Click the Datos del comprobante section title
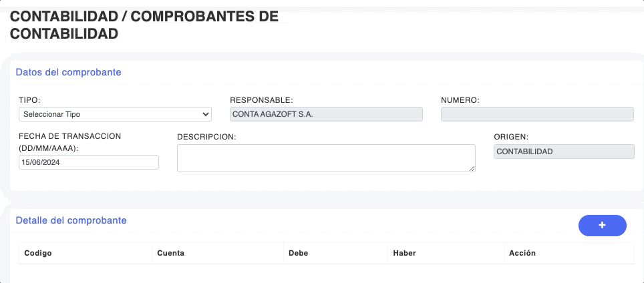The height and width of the screenshot is (283, 644). [68, 72]
